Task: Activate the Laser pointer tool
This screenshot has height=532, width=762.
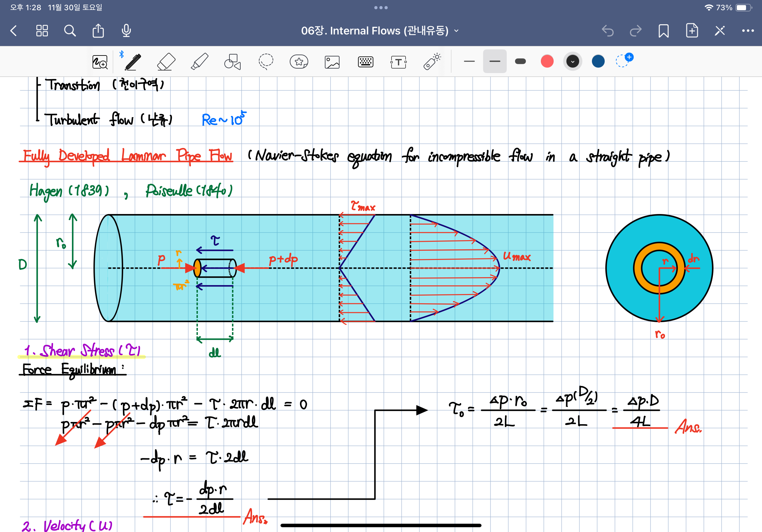Action: [432, 62]
